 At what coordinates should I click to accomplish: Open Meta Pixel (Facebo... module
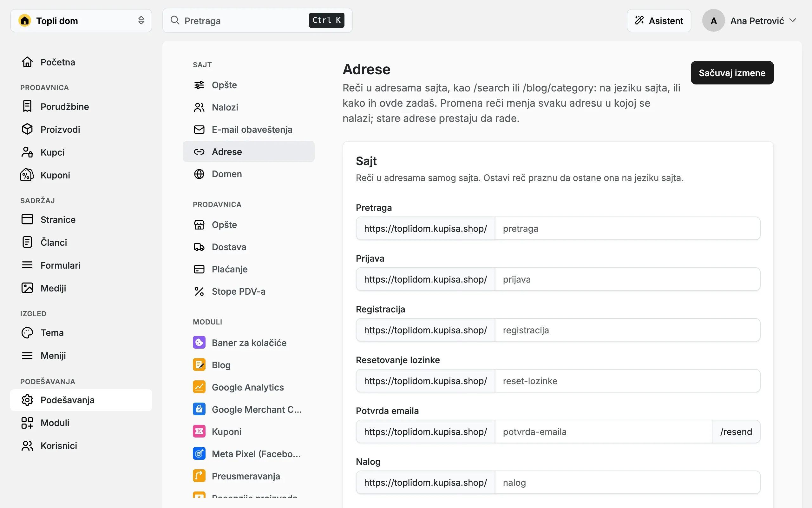tap(248, 453)
